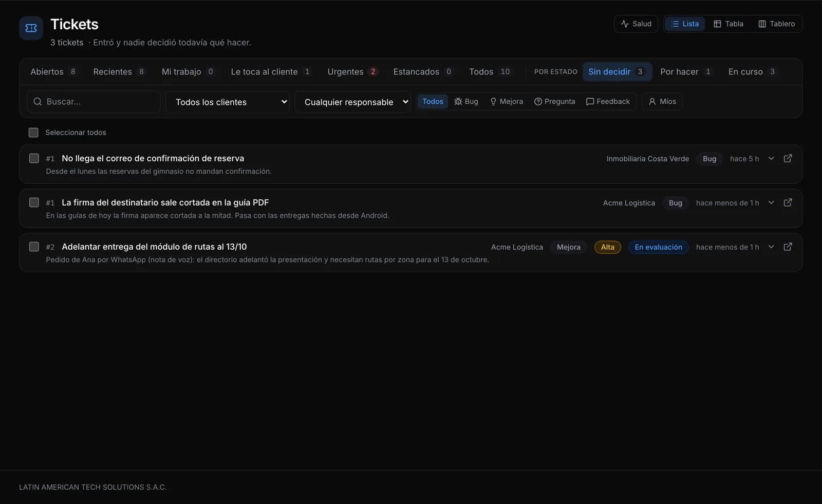Switch to Lista view
The image size is (822, 504).
pos(685,24)
